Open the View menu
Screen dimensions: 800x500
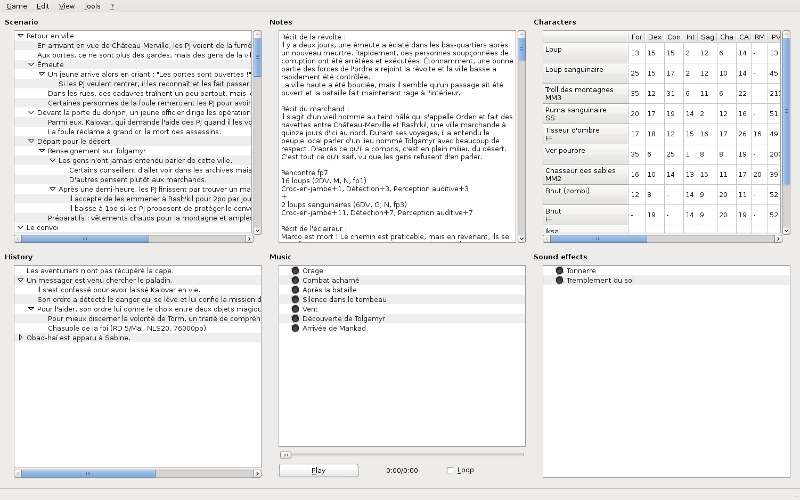(66, 6)
